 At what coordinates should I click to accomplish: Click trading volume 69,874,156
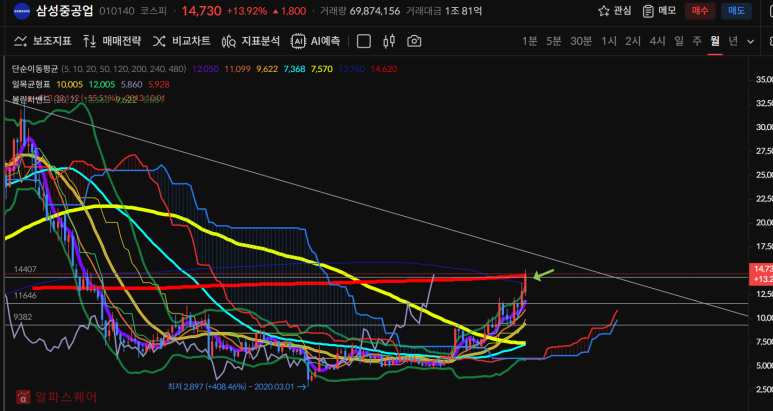pos(375,11)
